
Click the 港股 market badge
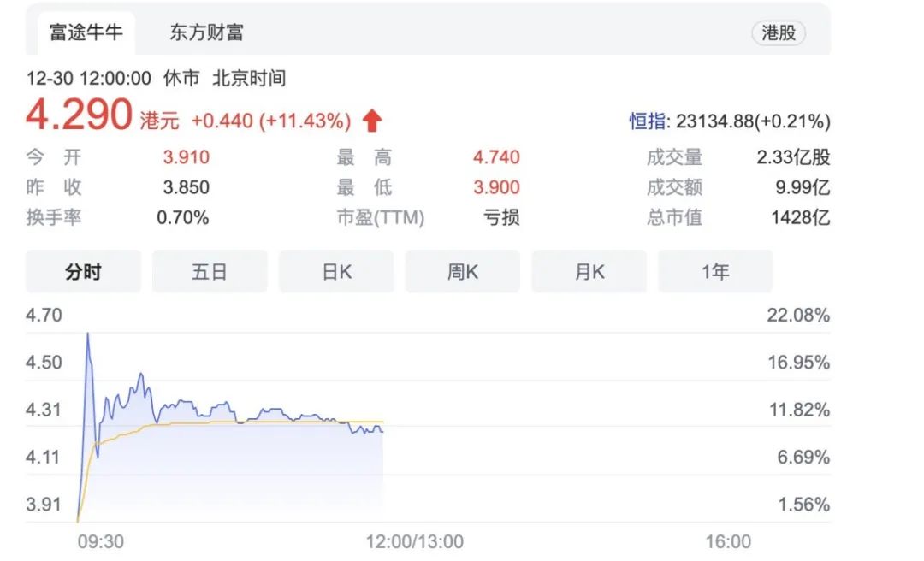coord(779,33)
